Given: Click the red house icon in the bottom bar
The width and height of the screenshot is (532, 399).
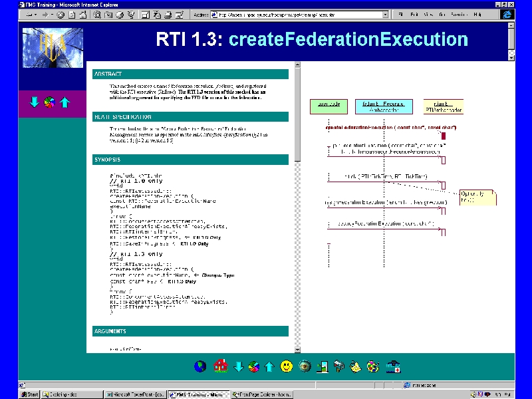Looking at the screenshot, I should (x=221, y=366).
